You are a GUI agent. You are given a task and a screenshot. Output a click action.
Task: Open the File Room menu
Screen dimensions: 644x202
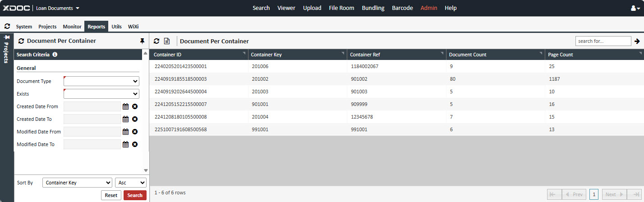(341, 8)
